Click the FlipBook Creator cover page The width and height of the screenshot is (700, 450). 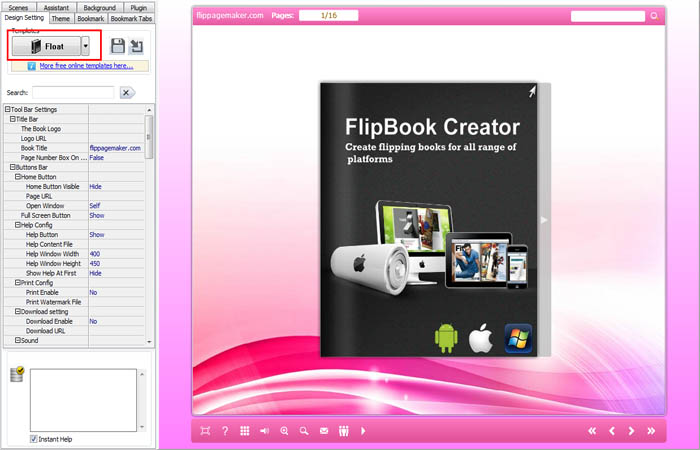pos(429,219)
